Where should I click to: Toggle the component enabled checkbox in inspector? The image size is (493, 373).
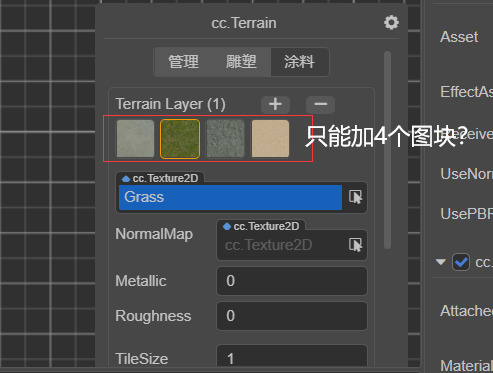(x=461, y=262)
